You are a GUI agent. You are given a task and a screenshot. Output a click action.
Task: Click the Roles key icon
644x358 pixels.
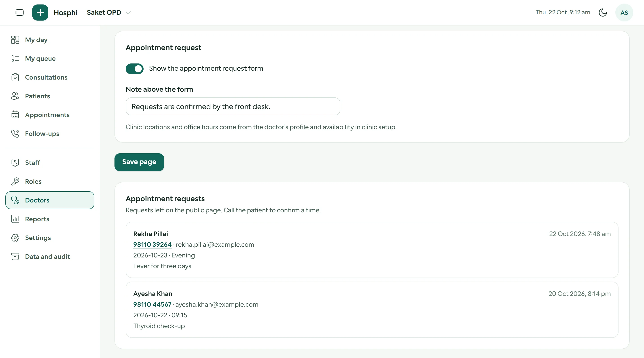tap(15, 181)
